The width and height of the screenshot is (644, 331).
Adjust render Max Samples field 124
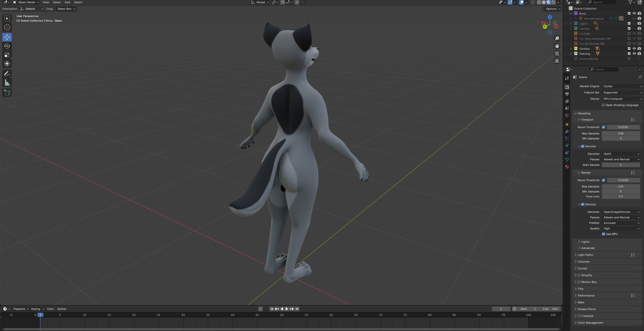coord(621,186)
